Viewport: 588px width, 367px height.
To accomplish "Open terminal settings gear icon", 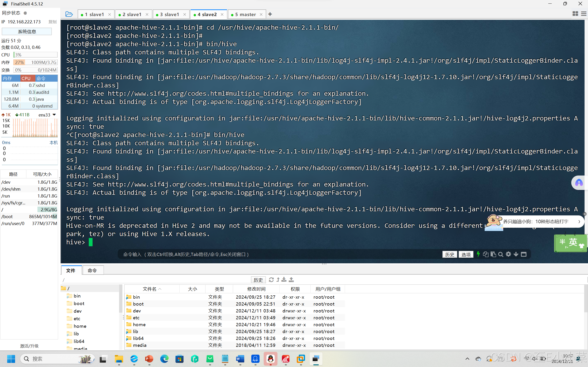I will 508,254.
